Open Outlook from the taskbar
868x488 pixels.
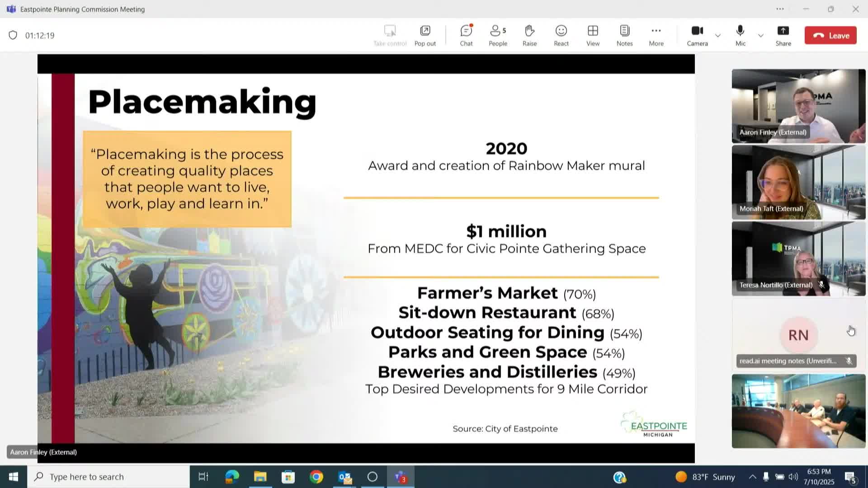344,477
